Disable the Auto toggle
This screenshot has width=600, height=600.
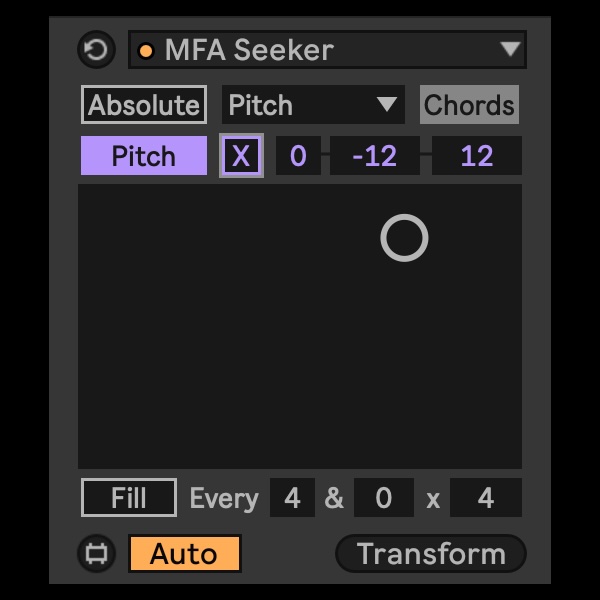click(x=184, y=553)
